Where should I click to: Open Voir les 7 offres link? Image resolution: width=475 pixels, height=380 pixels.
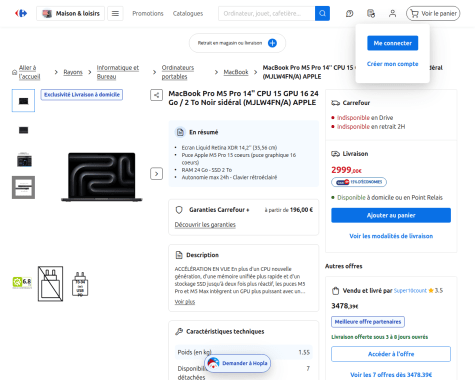(391, 375)
